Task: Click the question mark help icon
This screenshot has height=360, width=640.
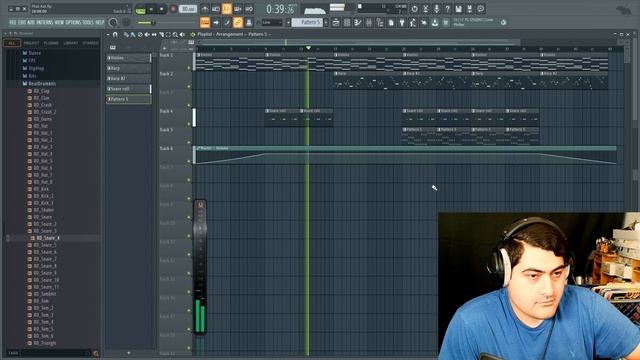Action: [447, 9]
